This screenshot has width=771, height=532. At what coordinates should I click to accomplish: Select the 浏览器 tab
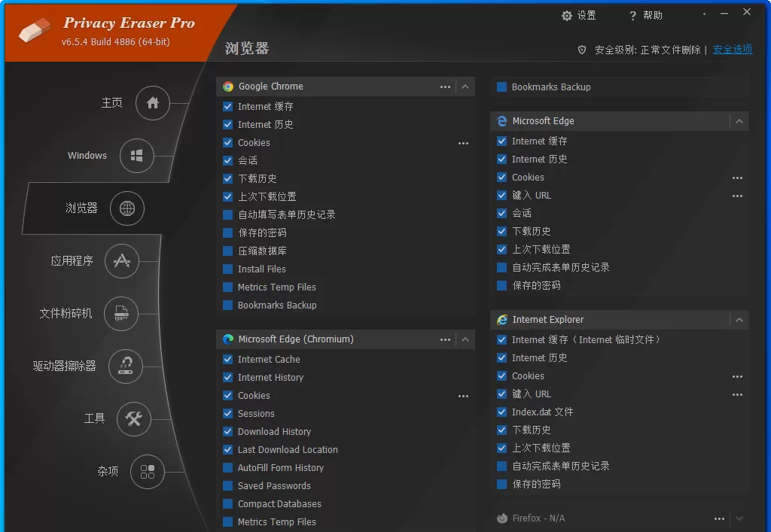pos(81,208)
